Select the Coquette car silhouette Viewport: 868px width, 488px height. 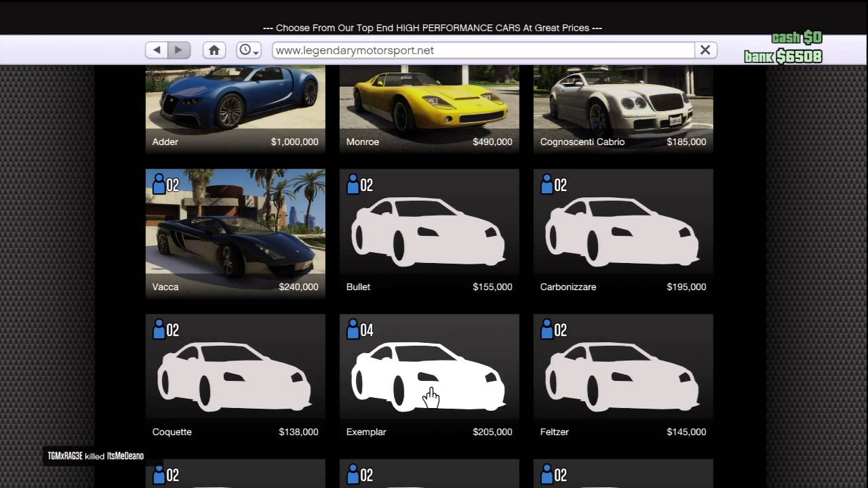coord(235,377)
